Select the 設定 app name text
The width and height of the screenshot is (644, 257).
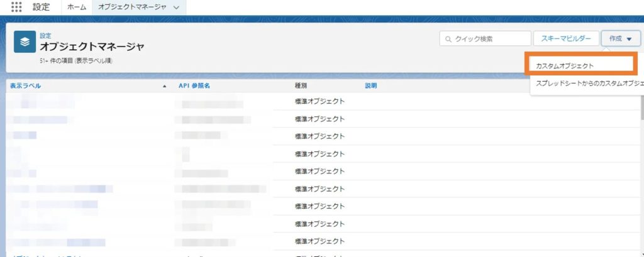[41, 7]
